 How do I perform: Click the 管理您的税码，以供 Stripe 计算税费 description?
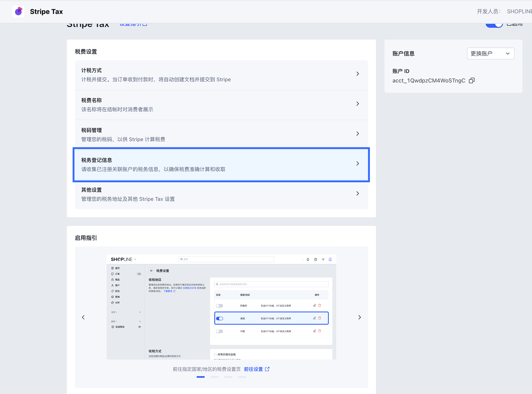point(123,139)
